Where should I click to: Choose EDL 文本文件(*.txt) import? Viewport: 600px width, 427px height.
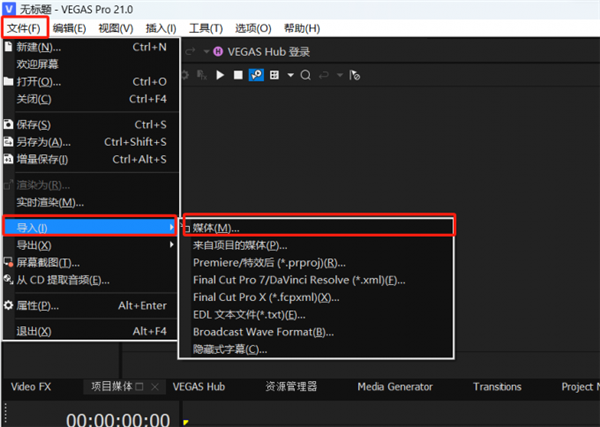pyautogui.click(x=317, y=315)
